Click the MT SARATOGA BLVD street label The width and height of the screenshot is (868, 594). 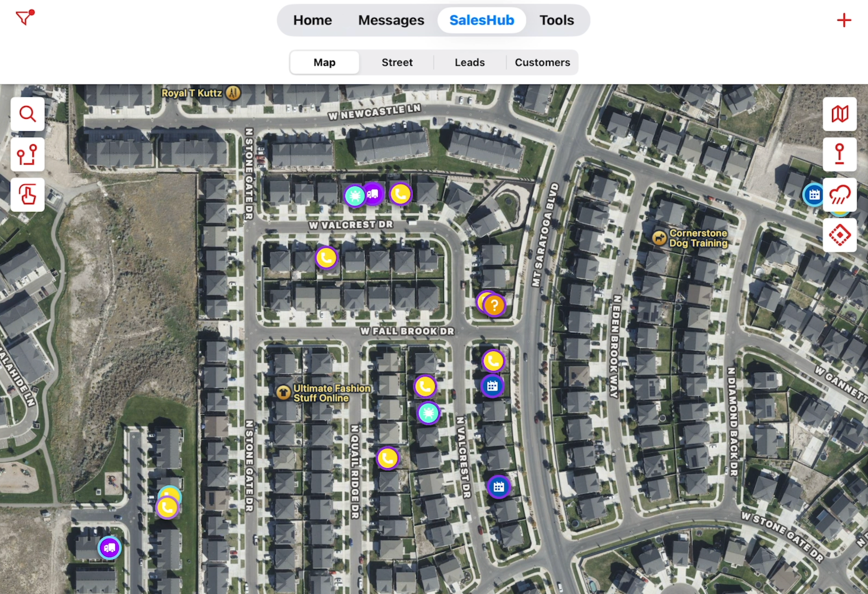point(545,235)
